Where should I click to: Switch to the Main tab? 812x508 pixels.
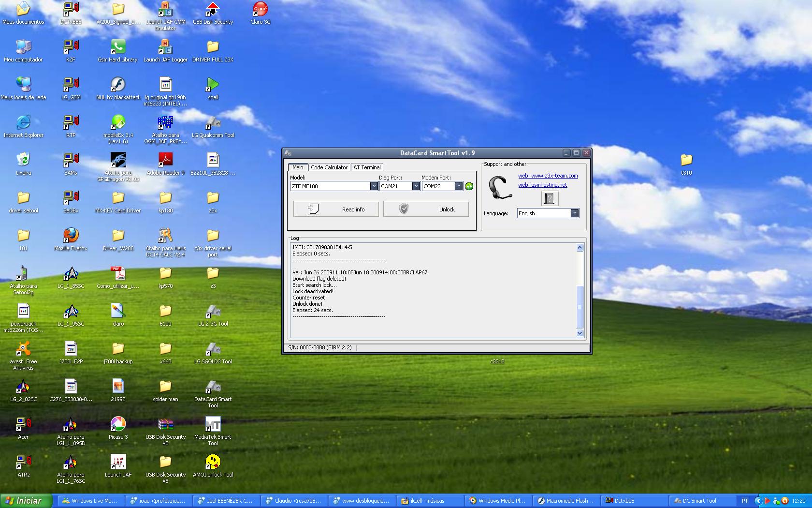tap(298, 167)
